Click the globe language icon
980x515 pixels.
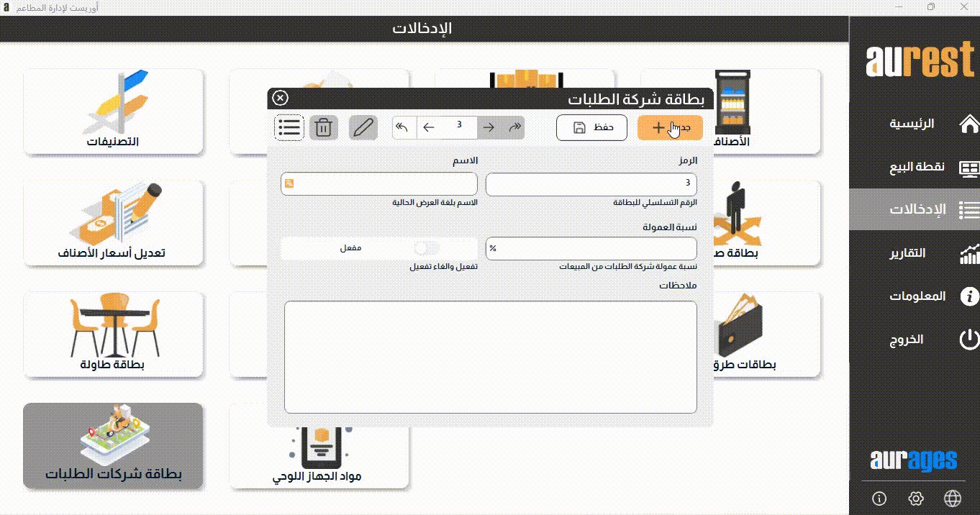coord(953,498)
